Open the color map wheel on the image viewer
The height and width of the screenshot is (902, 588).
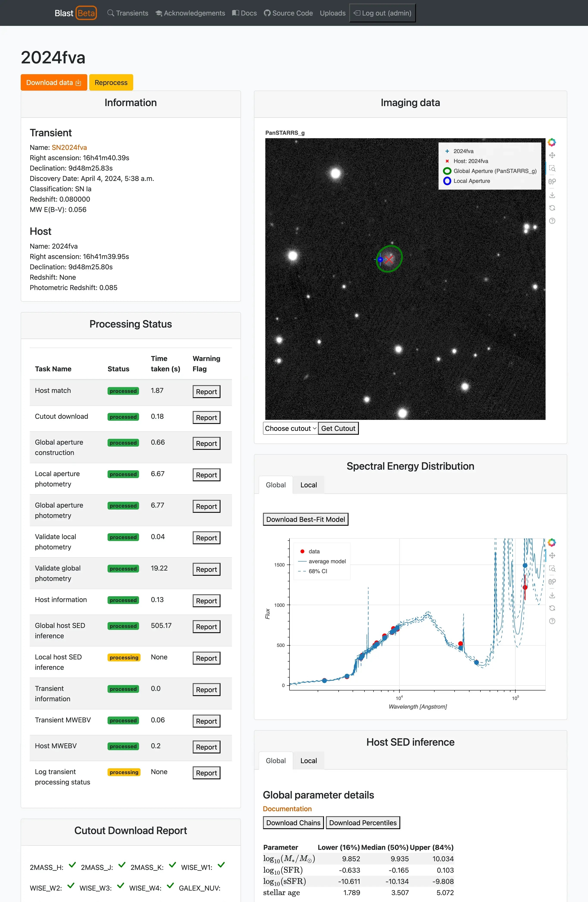552,142
